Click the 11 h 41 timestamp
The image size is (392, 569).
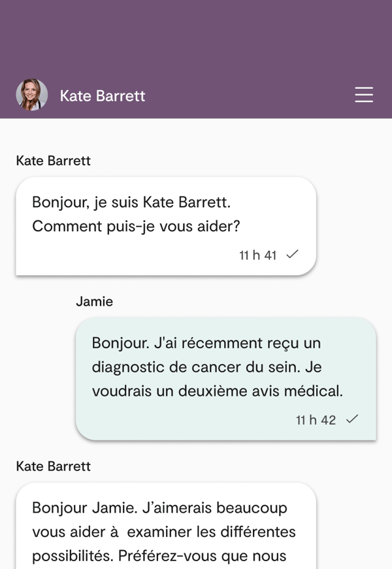click(257, 255)
